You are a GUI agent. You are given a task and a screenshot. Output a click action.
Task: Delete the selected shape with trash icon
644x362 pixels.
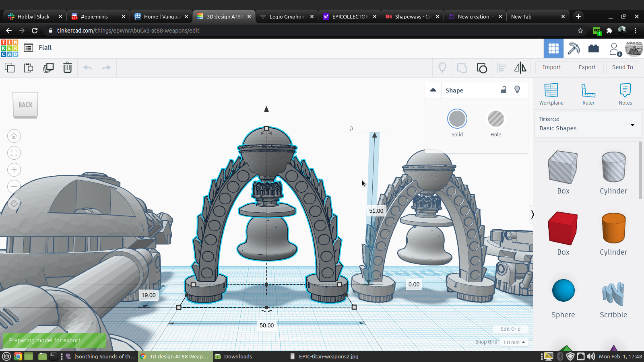click(x=68, y=68)
